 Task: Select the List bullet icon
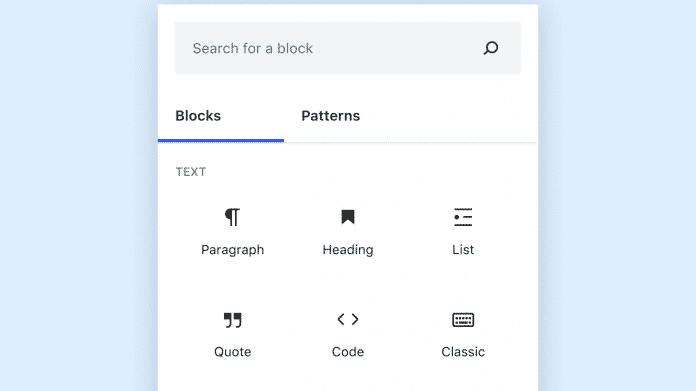pos(463,217)
